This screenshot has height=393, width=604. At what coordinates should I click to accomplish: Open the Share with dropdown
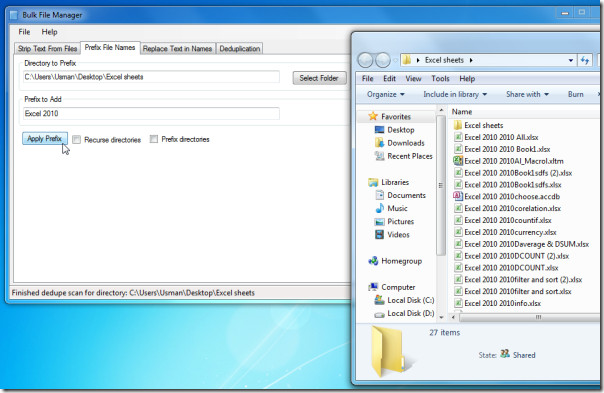point(527,94)
